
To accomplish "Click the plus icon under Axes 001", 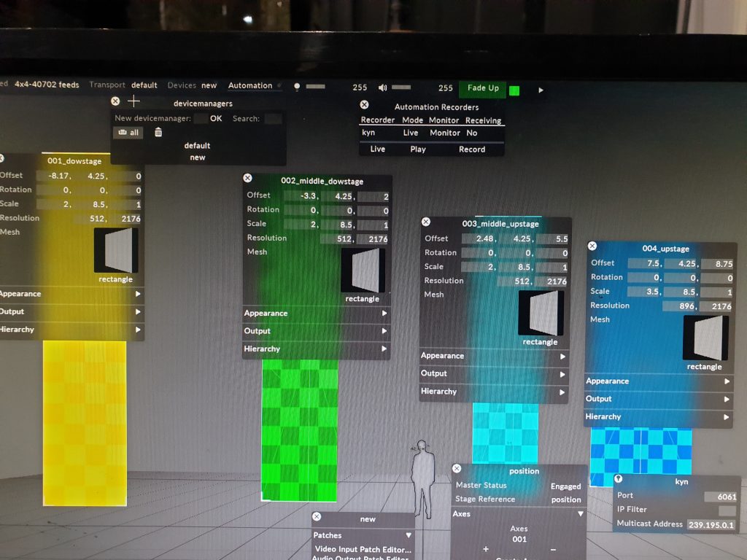I will (486, 549).
